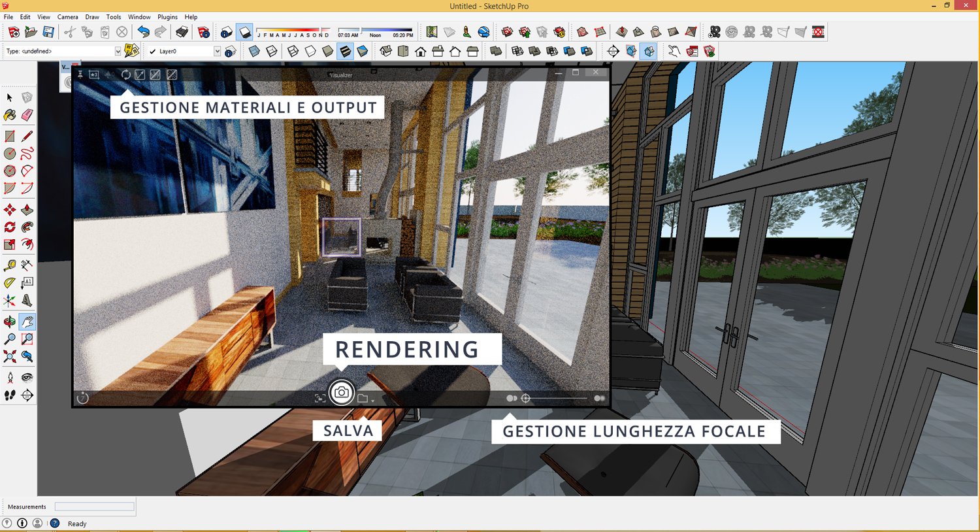Click the Zoom Extents tool
This screenshot has height=532, width=980.
[x=10, y=356]
